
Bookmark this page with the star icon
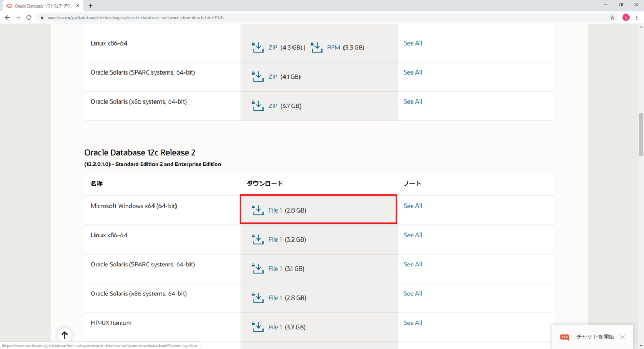(612, 17)
